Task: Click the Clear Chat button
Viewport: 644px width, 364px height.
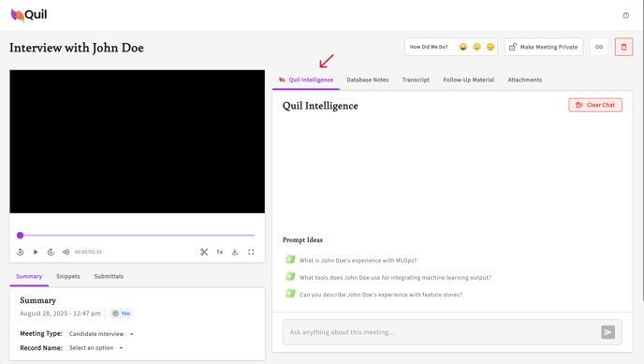Action: coord(595,105)
